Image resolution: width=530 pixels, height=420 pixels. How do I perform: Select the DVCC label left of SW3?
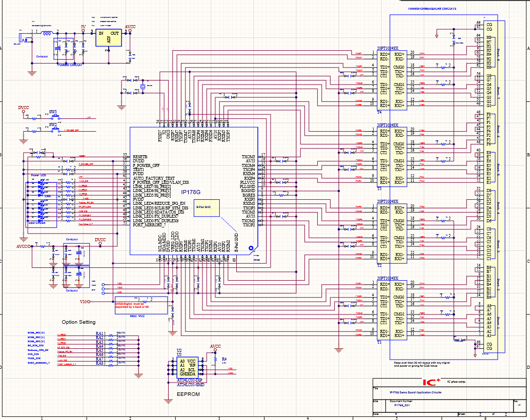[x=24, y=108]
